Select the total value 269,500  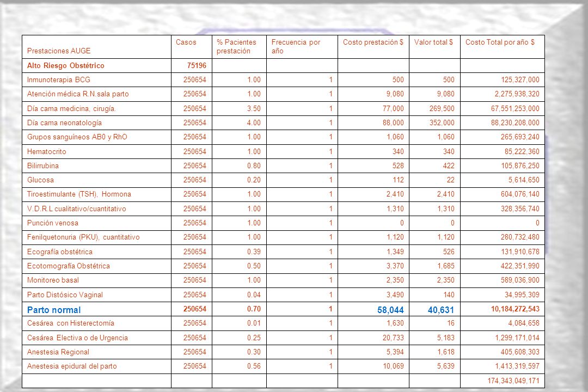pos(442,108)
